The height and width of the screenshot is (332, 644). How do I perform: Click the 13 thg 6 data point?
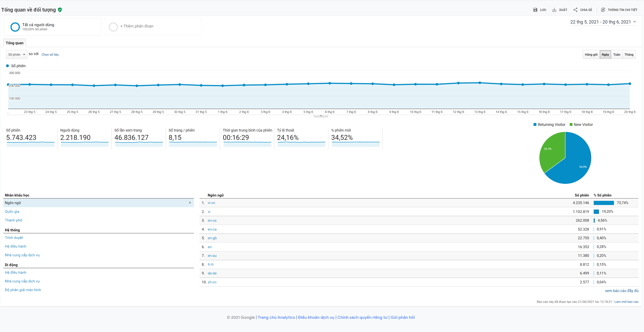coord(479,83)
